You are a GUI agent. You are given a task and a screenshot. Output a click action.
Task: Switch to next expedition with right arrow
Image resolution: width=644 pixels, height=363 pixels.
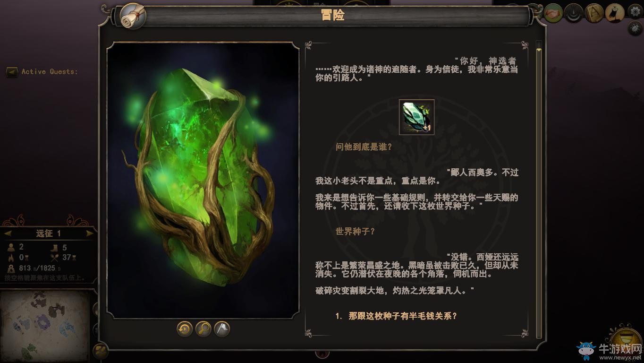[x=89, y=233]
